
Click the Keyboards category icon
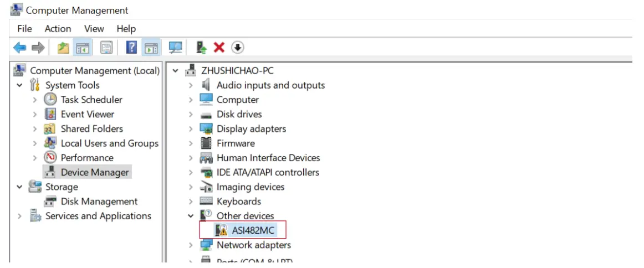coord(206,202)
